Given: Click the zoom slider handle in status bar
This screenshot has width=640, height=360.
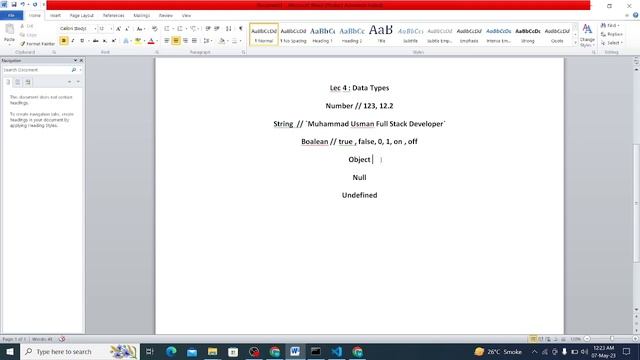Looking at the screenshot, I should pos(611,339).
